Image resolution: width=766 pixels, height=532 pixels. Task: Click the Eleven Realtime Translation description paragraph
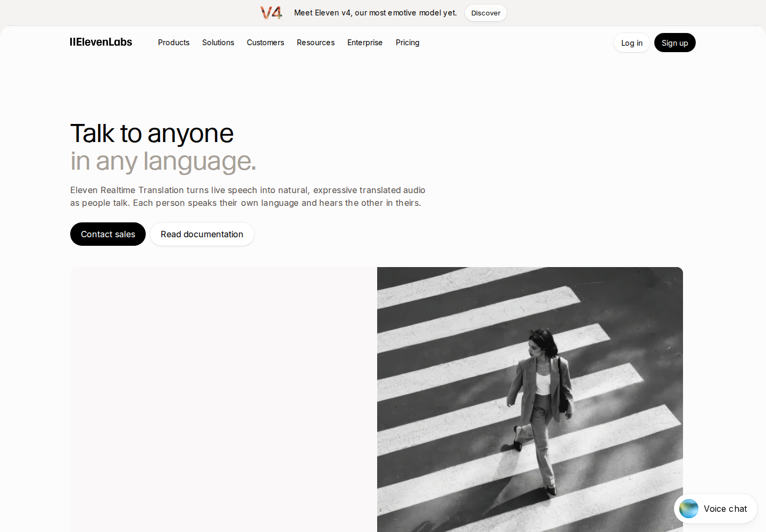point(248,196)
